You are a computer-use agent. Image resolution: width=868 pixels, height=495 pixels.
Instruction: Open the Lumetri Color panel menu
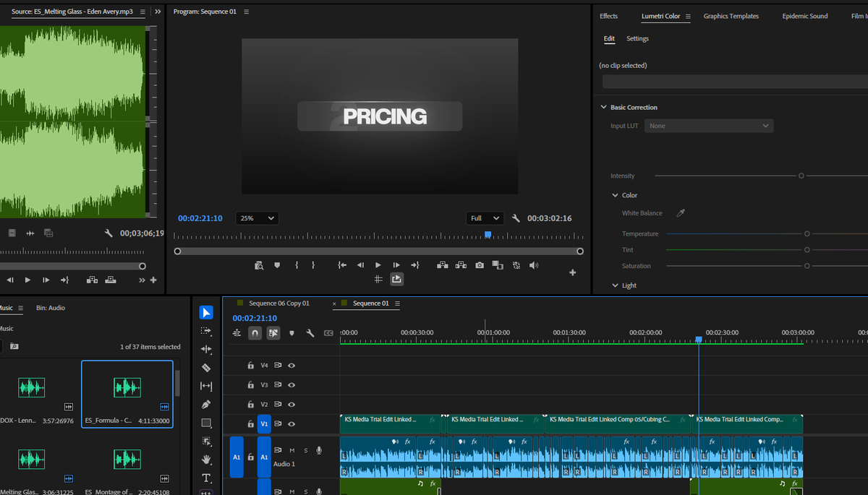[x=688, y=16]
